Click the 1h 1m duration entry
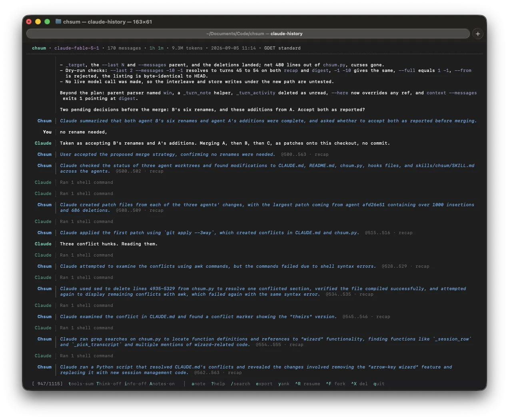Viewport: 509px width, 420px height. (x=156, y=48)
